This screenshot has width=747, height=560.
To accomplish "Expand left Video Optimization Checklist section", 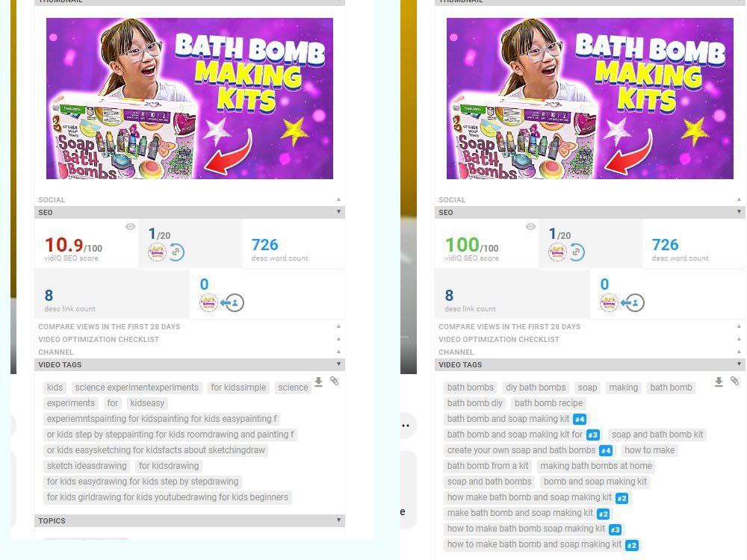I will [190, 339].
